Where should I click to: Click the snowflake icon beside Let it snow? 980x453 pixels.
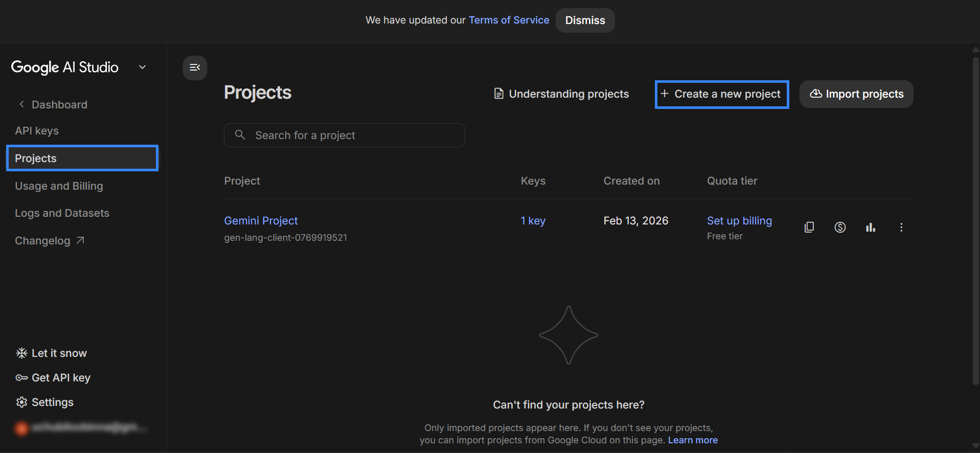[21, 353]
